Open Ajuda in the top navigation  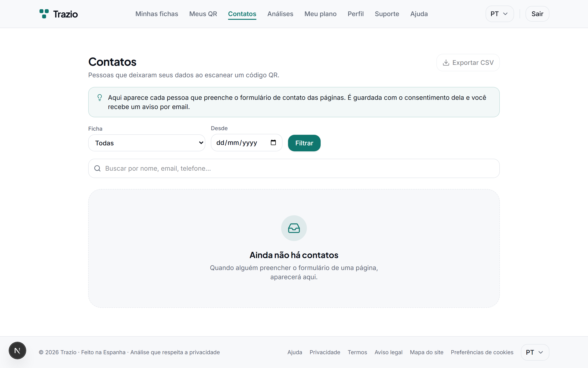click(419, 14)
